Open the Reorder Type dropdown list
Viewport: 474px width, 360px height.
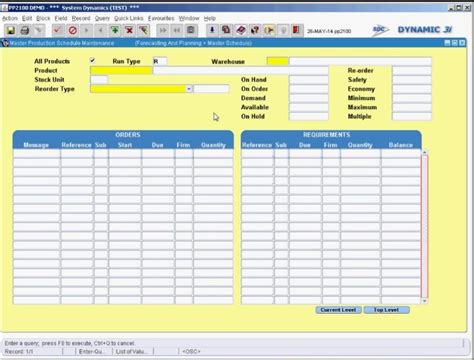click(189, 89)
